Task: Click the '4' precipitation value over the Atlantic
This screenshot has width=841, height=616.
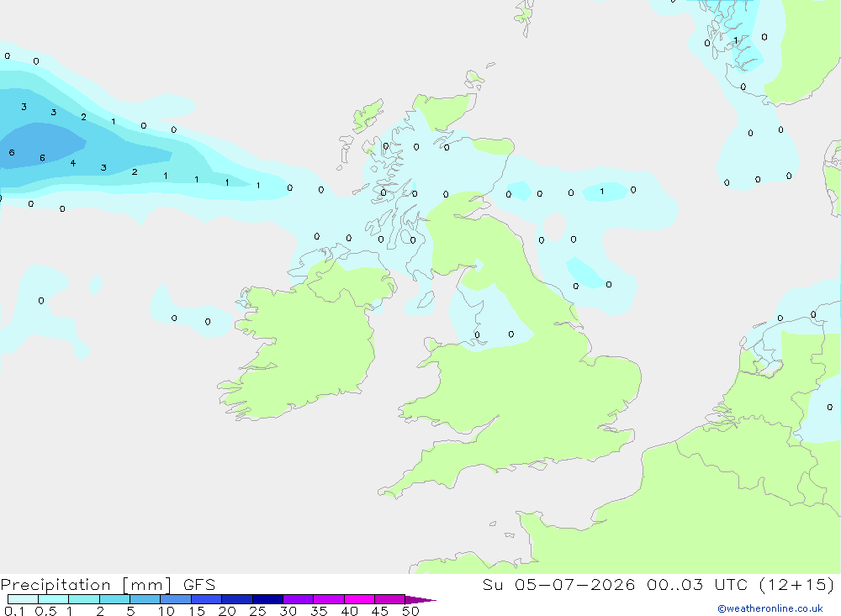Action: (x=73, y=163)
